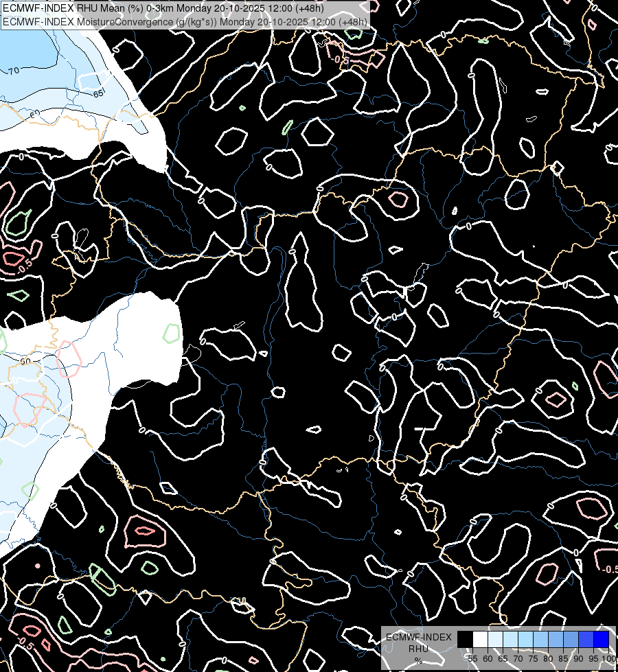618x672 pixels.
Task: Click the MoistureConvergence title line
Action: (x=185, y=22)
